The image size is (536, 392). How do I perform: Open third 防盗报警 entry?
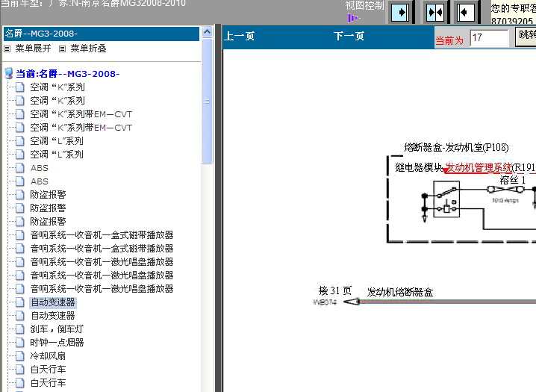pyautogui.click(x=48, y=222)
